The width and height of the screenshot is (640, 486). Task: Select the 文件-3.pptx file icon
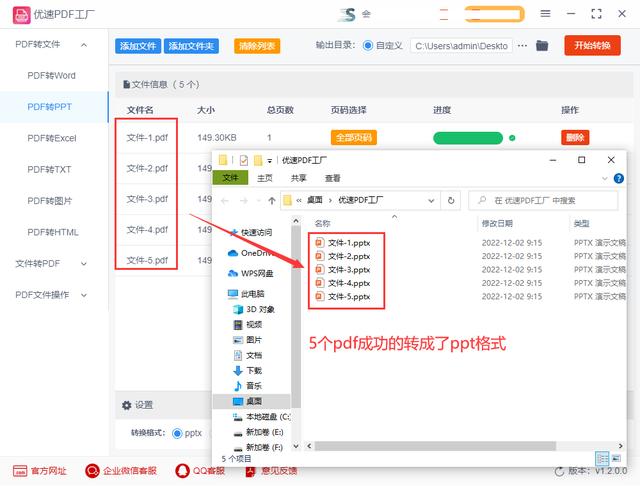320,270
